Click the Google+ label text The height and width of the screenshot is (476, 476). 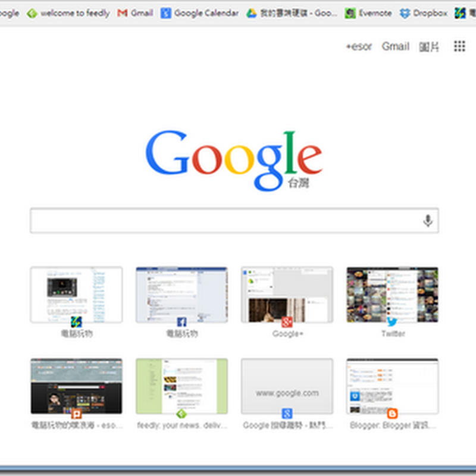pyautogui.click(x=287, y=334)
